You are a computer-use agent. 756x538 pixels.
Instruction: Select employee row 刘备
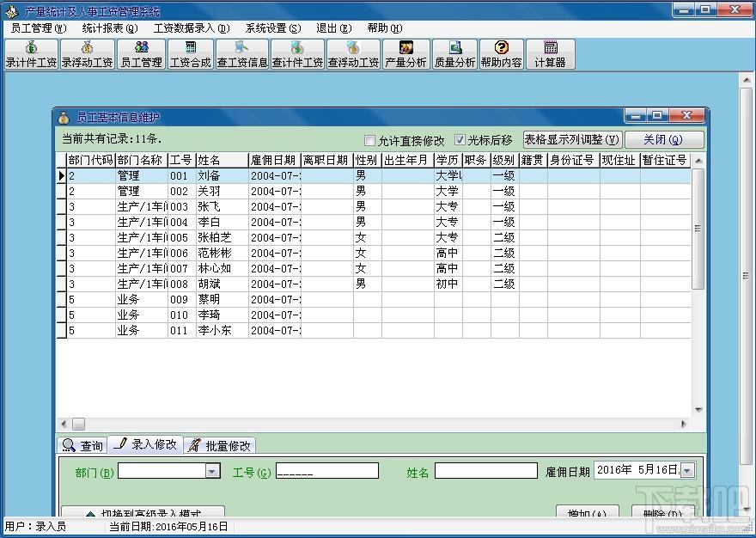pos(374,175)
